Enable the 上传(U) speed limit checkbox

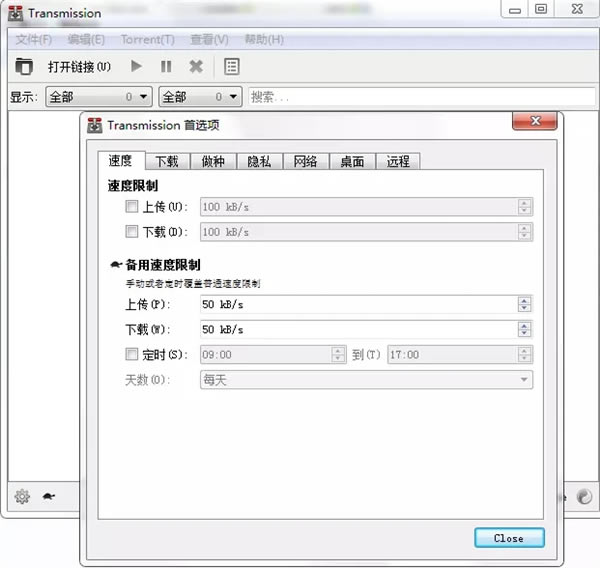tap(132, 207)
